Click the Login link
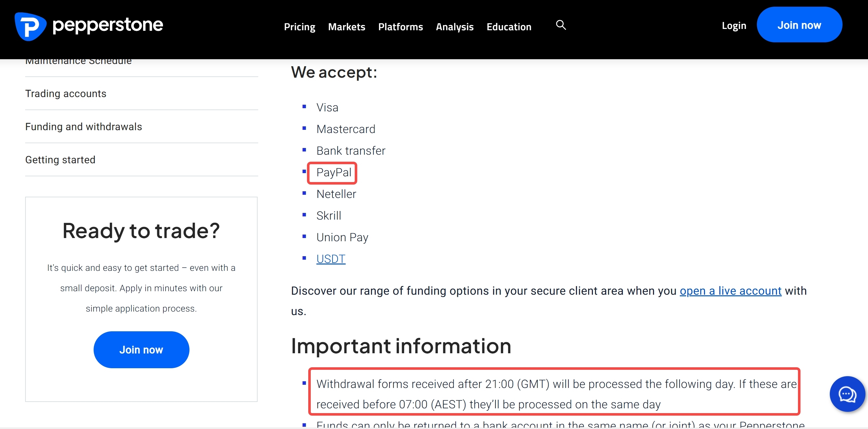This screenshot has width=868, height=429. (x=734, y=25)
